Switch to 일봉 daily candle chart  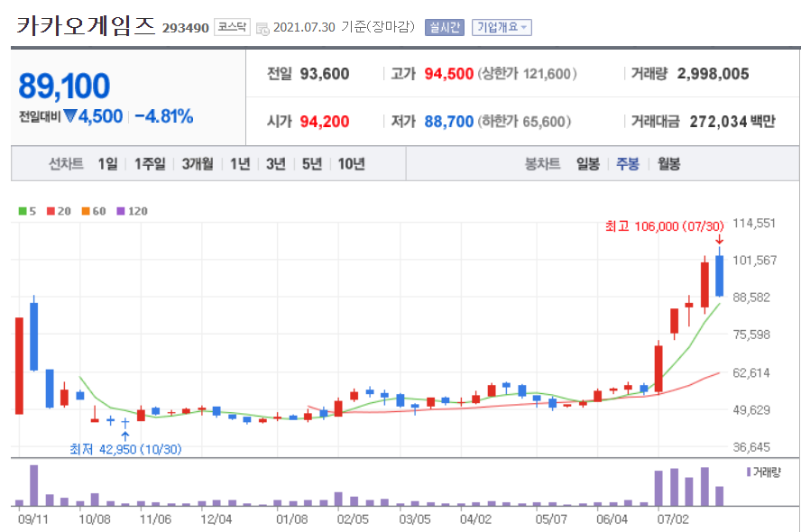click(588, 164)
